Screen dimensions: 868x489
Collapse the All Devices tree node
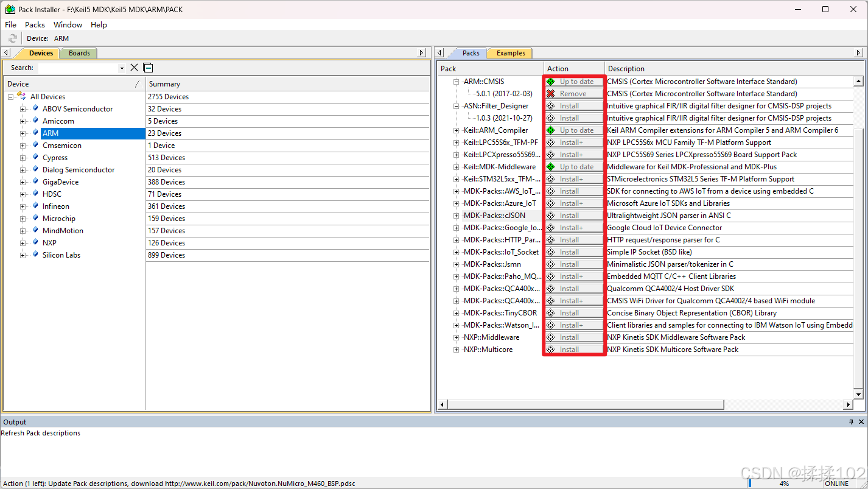click(x=10, y=97)
